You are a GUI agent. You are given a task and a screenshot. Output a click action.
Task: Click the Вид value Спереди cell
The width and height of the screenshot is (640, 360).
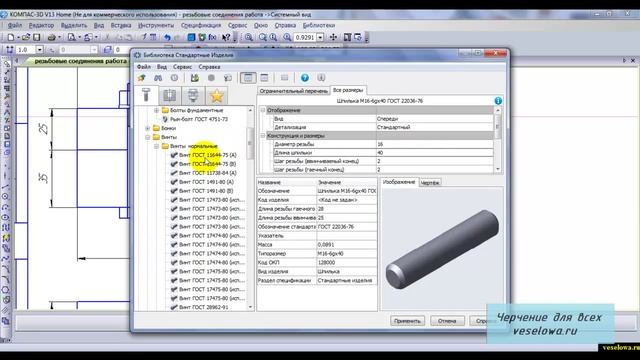(434, 119)
